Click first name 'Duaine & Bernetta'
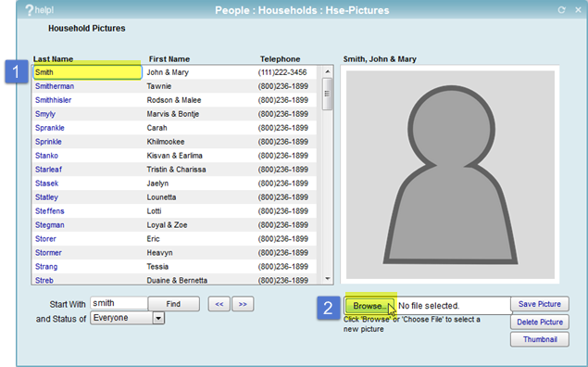Screen dimensions: 588x367 click(x=177, y=280)
